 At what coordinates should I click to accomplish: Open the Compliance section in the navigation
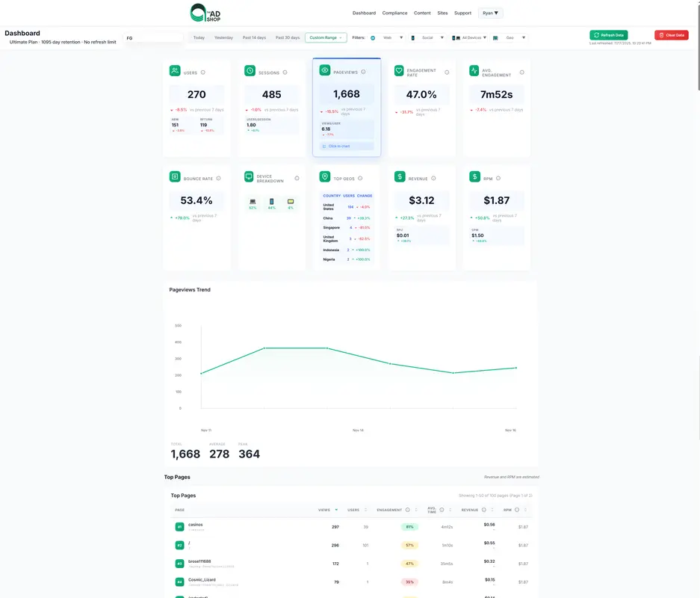(x=394, y=13)
